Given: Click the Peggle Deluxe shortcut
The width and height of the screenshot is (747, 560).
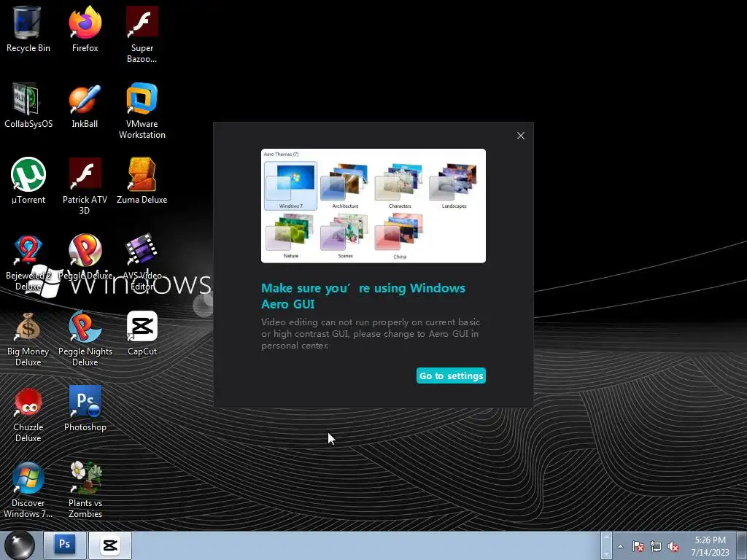Looking at the screenshot, I should coord(85,257).
